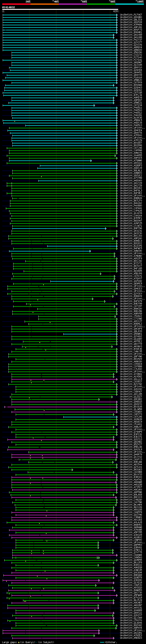The width and height of the screenshot is (146, 644).
Task: Select the UniRef100_B6SVK2 label
Action: tap(131, 188)
